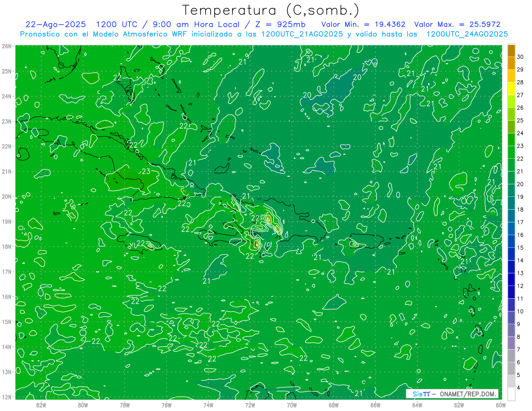Click the '14N' latitude label
The image size is (532, 411).
[7, 347]
